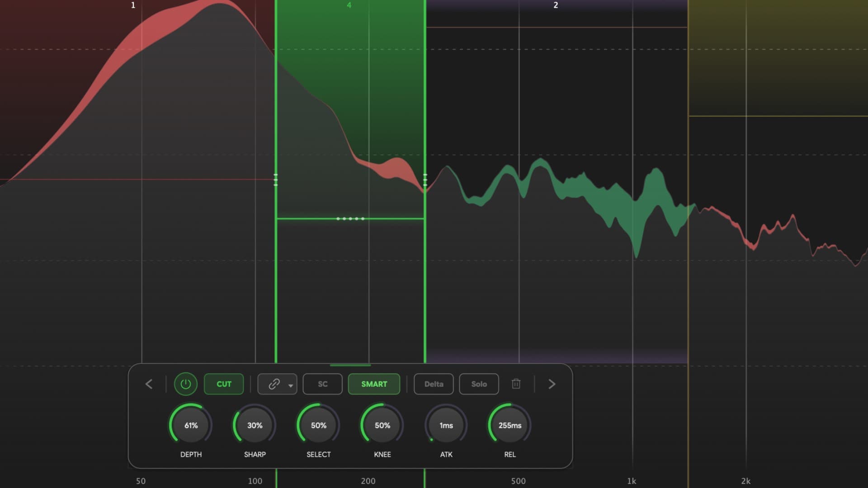Switch the band to CUT mode
The height and width of the screenshot is (488, 868).
point(224,384)
